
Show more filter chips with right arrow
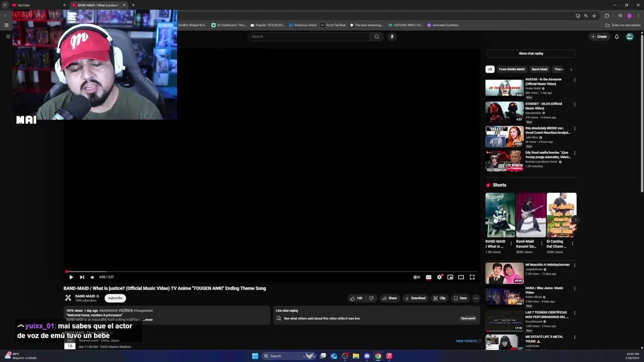point(571,69)
